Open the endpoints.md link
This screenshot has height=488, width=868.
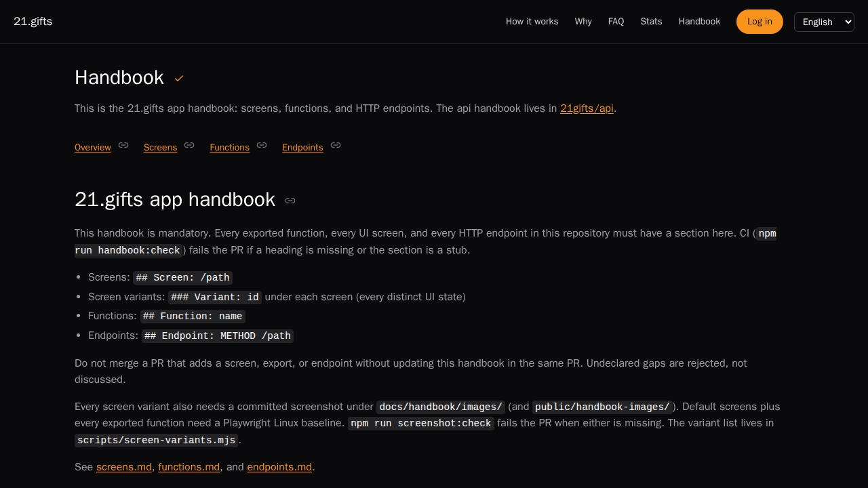(x=279, y=467)
